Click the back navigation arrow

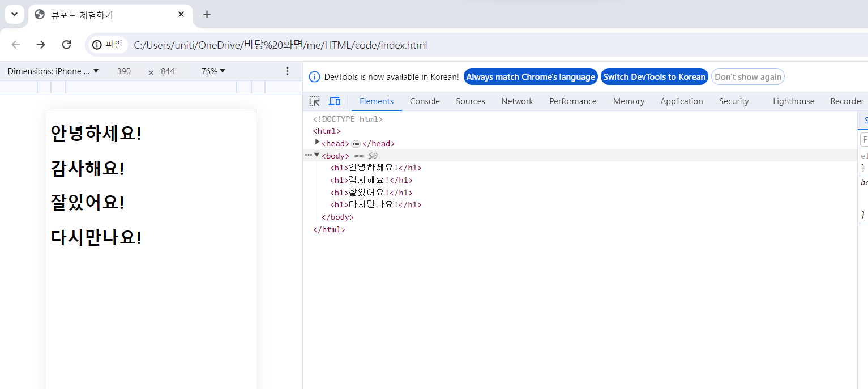point(15,45)
